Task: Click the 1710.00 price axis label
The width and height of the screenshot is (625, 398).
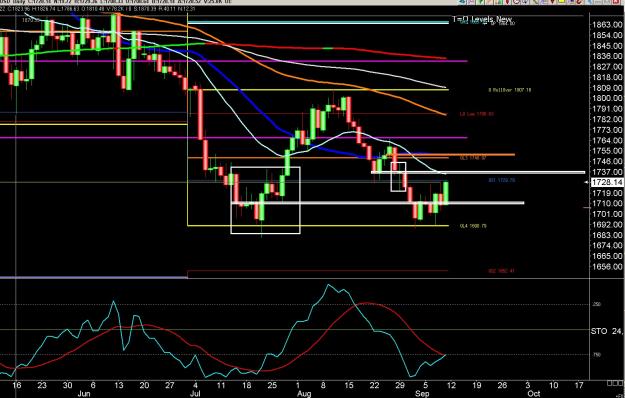Action: (x=608, y=204)
